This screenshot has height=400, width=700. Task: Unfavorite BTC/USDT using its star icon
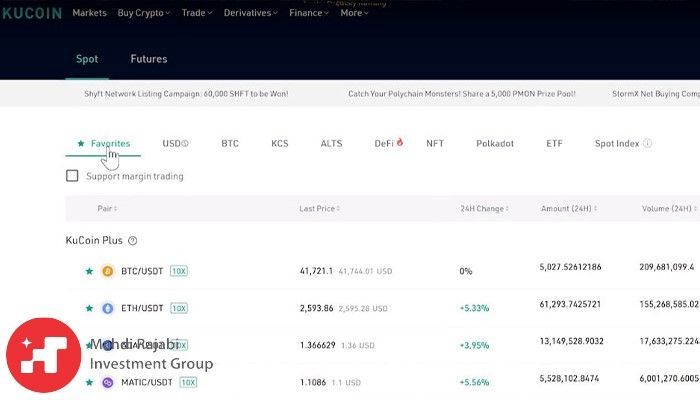(89, 271)
